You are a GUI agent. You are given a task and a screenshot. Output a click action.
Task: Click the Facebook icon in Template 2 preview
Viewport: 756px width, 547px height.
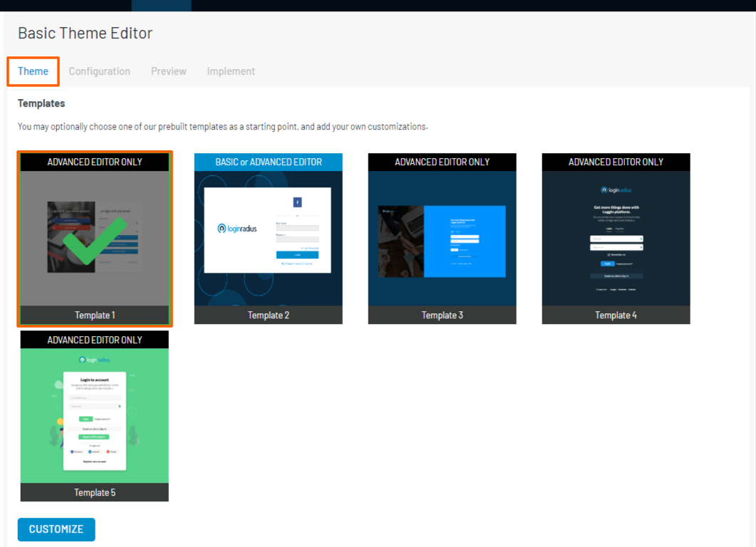pyautogui.click(x=297, y=202)
